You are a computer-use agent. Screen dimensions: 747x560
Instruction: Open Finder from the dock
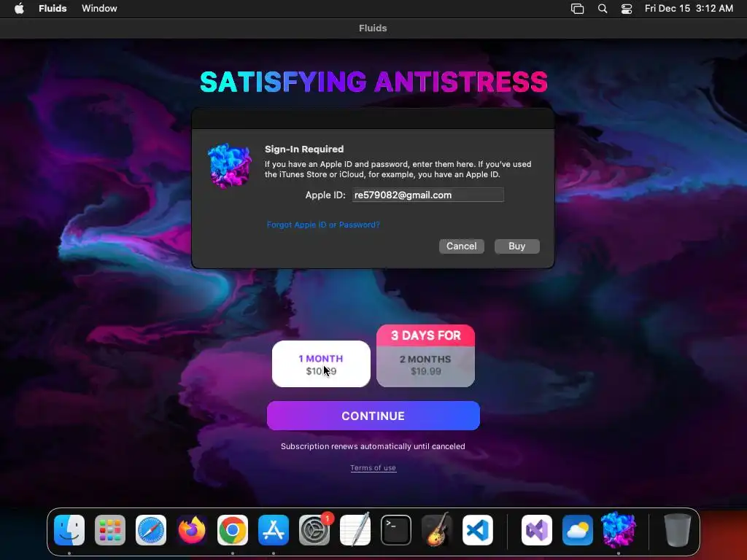coord(69,530)
